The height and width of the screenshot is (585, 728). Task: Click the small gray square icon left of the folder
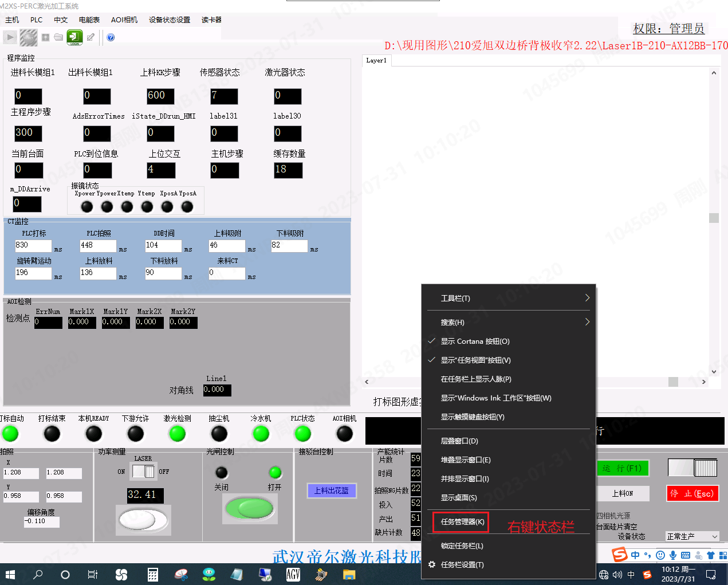tap(45, 37)
